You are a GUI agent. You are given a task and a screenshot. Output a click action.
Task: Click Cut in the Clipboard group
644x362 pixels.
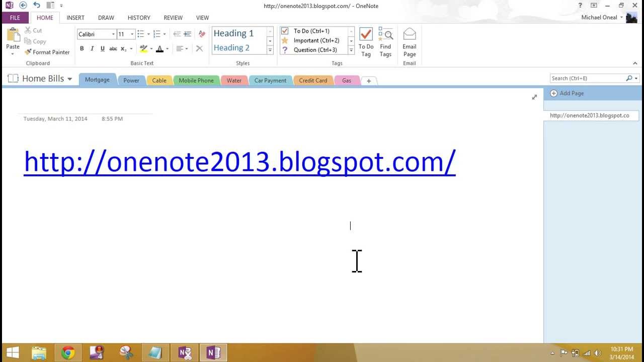point(33,31)
